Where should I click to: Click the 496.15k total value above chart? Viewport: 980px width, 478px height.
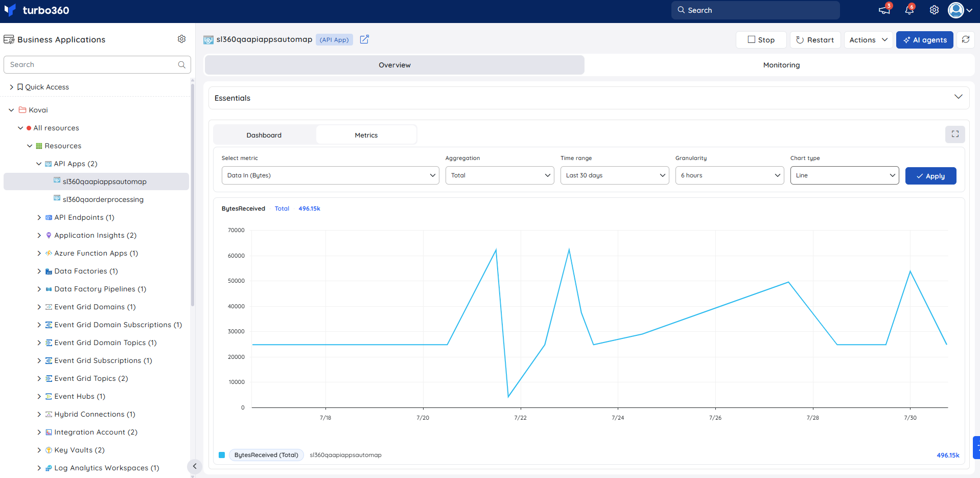309,209
